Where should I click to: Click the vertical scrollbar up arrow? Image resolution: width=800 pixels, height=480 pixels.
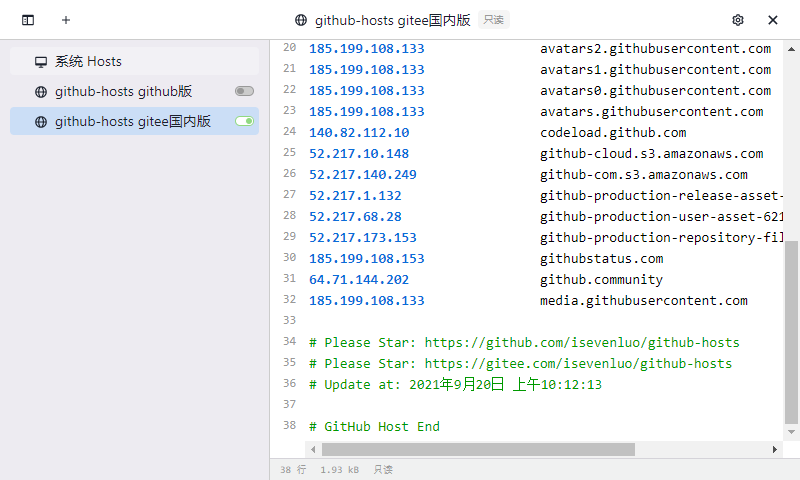[x=791, y=49]
